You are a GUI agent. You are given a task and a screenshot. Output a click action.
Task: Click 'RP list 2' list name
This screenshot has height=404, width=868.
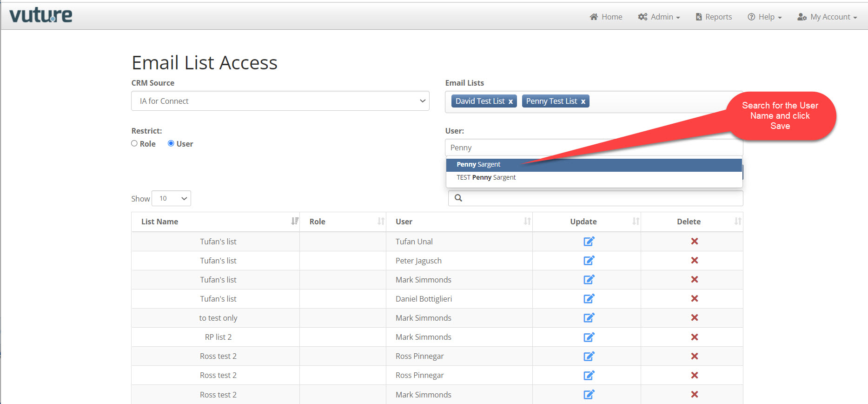pos(218,337)
